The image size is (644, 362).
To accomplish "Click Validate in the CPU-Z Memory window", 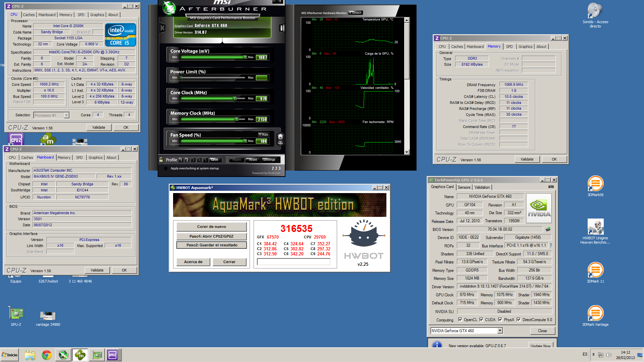I will pos(527,159).
